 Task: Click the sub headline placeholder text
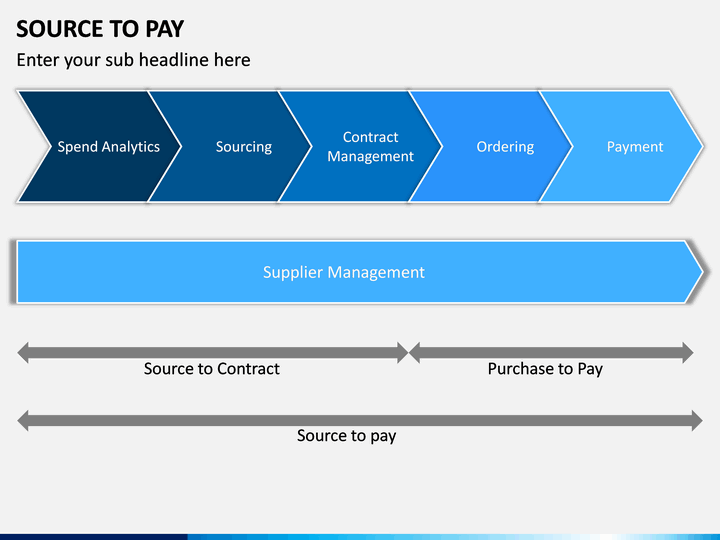(x=134, y=60)
